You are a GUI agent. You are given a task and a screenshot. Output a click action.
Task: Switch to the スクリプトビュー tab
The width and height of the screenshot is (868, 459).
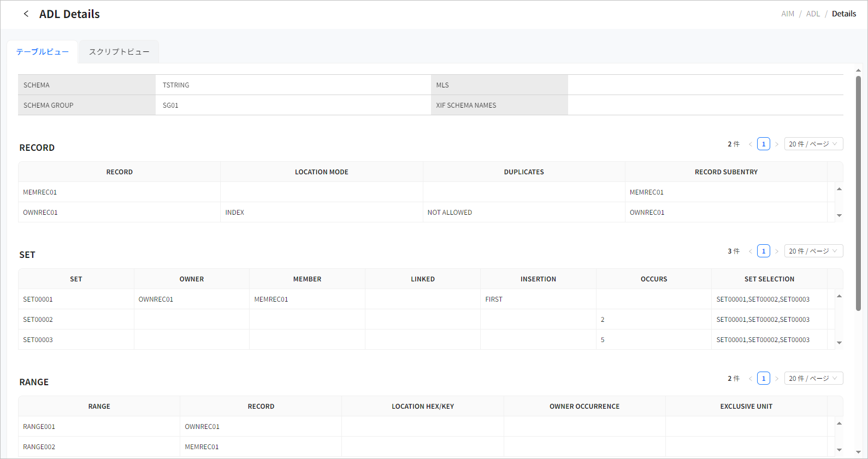click(x=119, y=52)
